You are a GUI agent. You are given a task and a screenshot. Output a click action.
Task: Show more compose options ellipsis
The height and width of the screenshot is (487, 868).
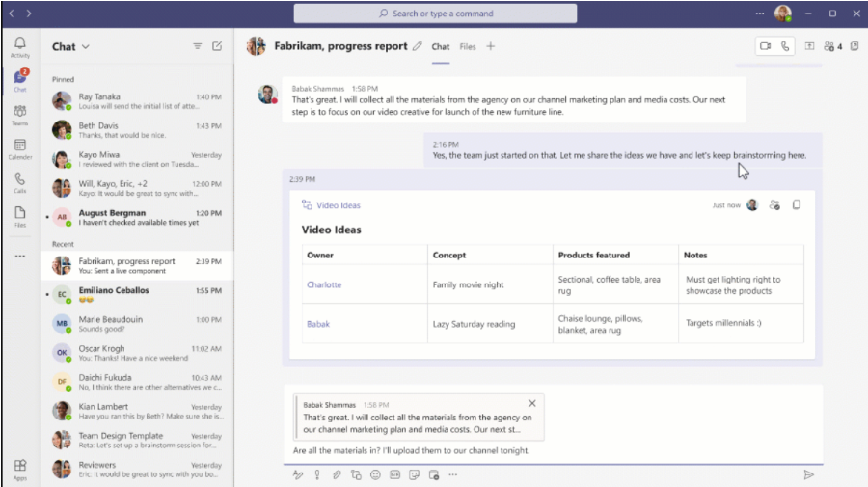click(452, 474)
